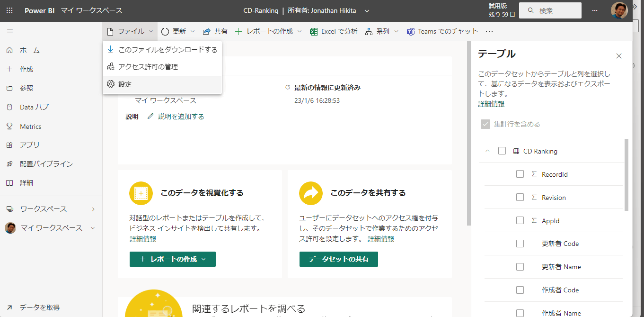Click the table list vertical scrollbar
This screenshot has height=317, width=644.
627,175
